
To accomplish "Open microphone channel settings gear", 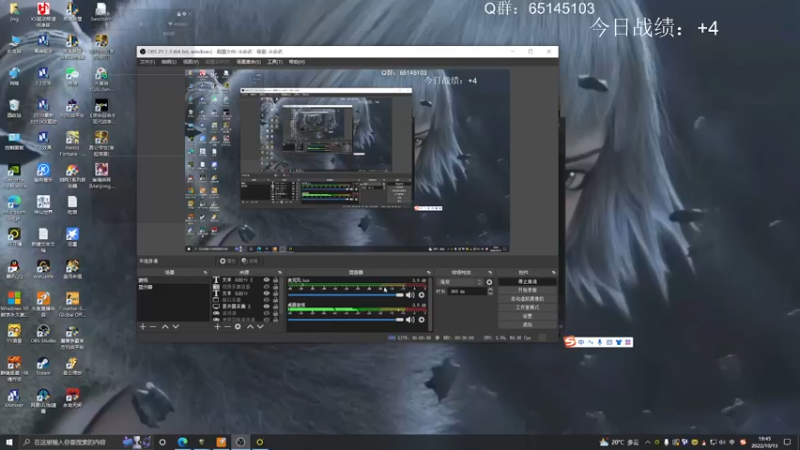I will pyautogui.click(x=421, y=295).
